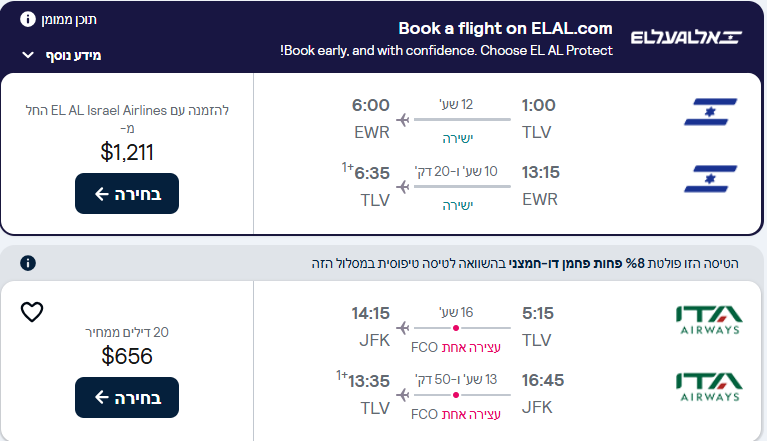Click the $1,211 price text
Screen dimensions: 767x441
click(x=127, y=152)
